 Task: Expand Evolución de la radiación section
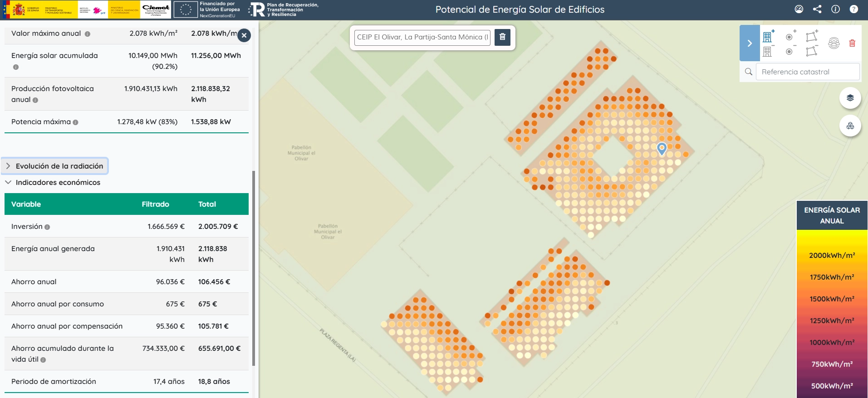(x=55, y=166)
